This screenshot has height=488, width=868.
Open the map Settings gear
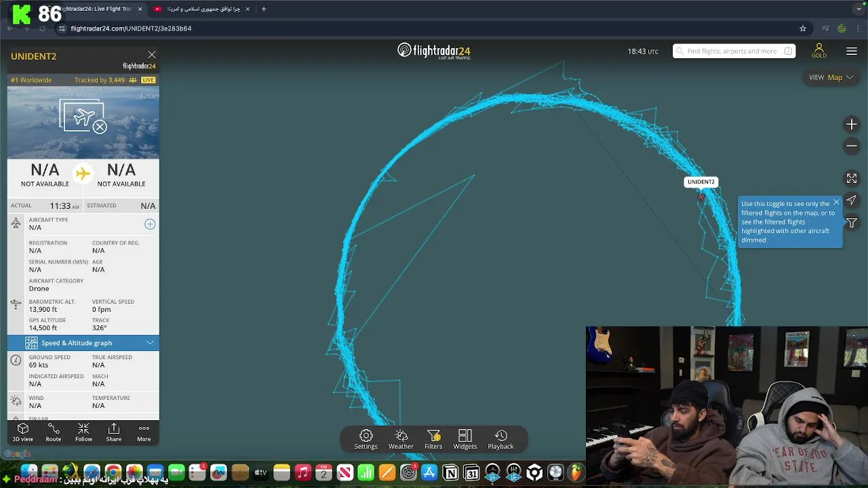tap(366, 439)
